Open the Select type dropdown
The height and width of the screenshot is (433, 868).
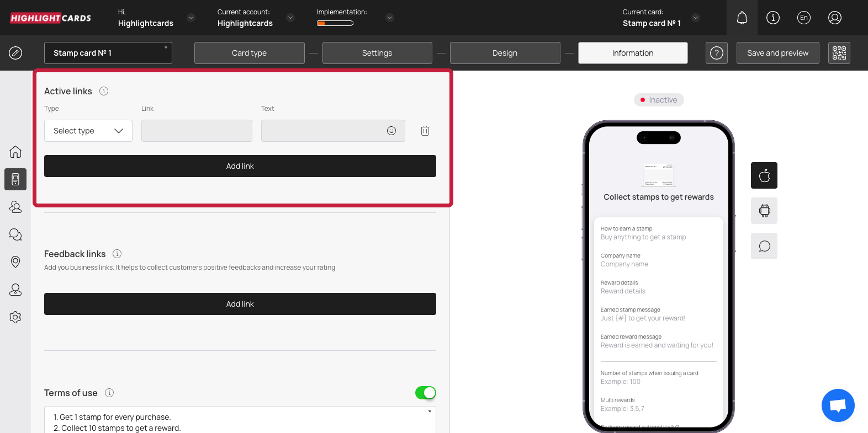click(x=88, y=131)
